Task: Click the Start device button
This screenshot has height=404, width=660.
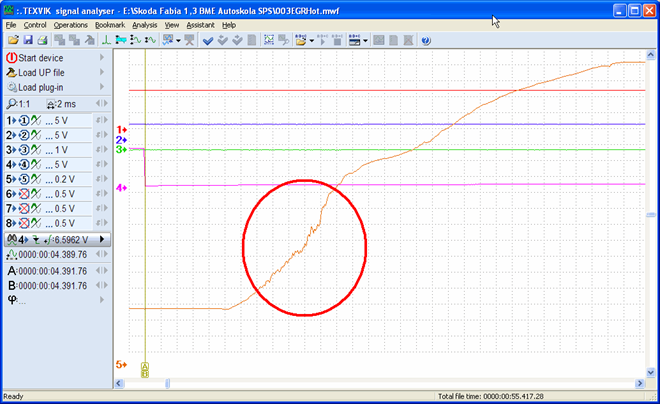Action: [x=57, y=58]
